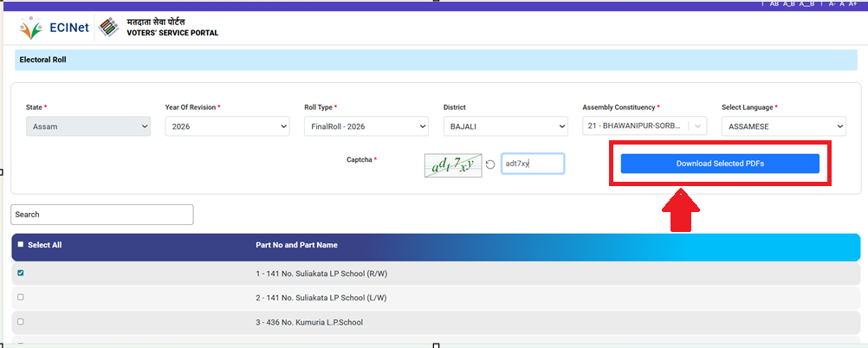
Task: Click the Part No and Part Name header
Action: 296,245
